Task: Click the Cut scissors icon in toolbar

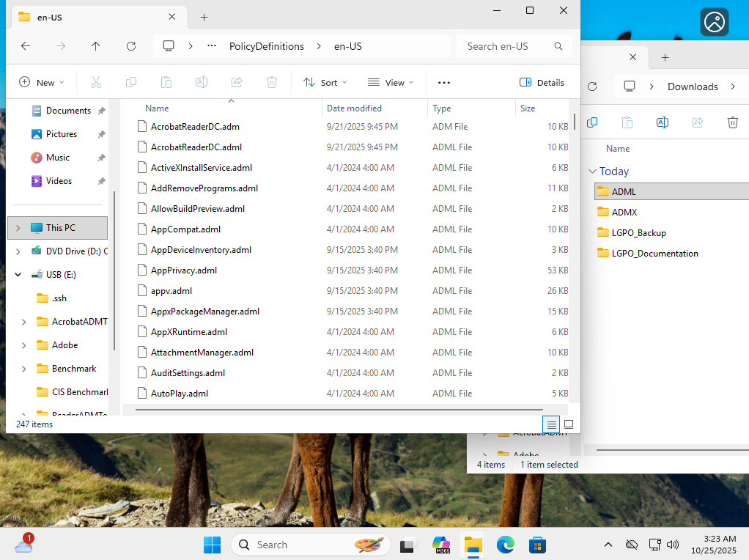Action: 96,82
